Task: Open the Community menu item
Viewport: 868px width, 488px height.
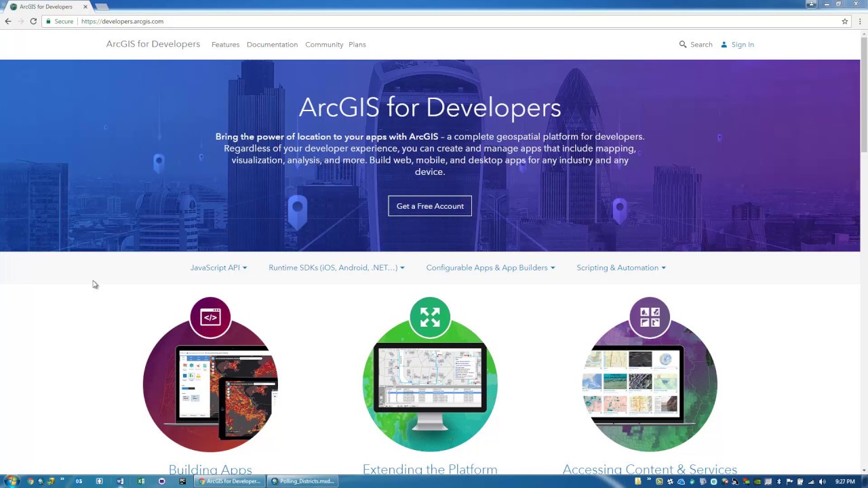Action: 324,45
